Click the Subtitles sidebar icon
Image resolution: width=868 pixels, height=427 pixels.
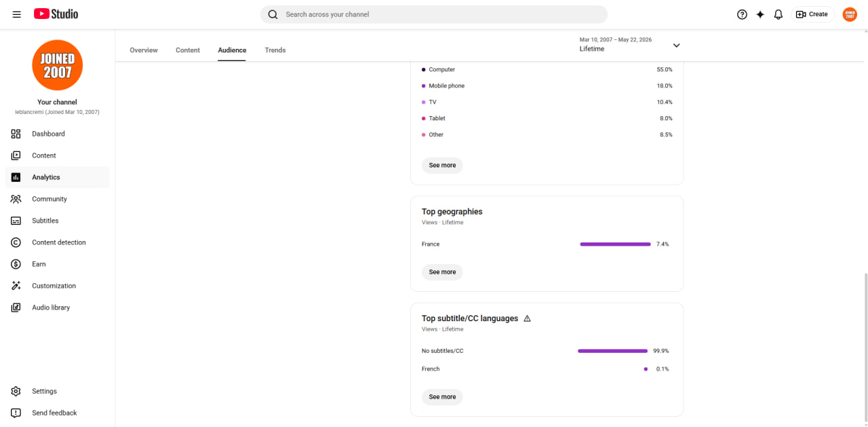(x=16, y=221)
